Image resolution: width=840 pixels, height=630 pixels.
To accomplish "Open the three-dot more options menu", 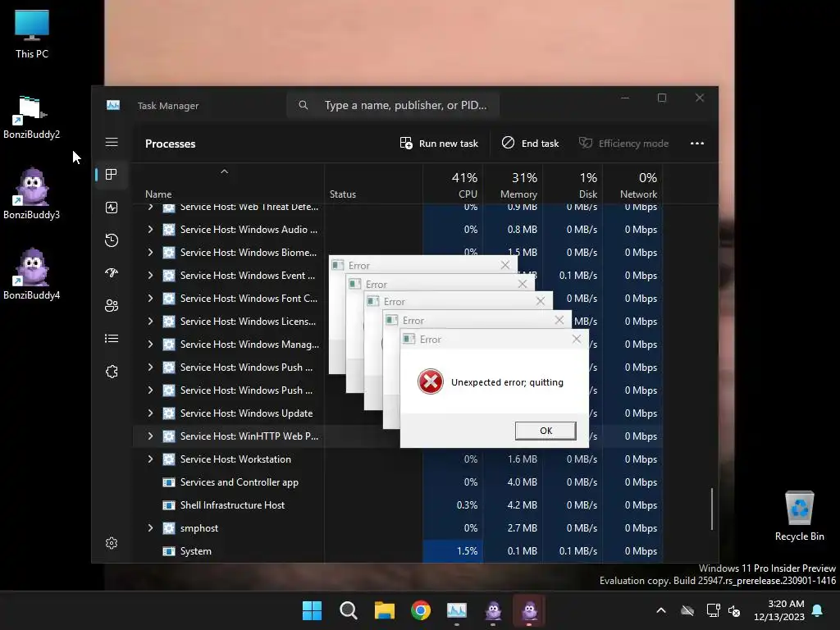I will pyautogui.click(x=697, y=144).
